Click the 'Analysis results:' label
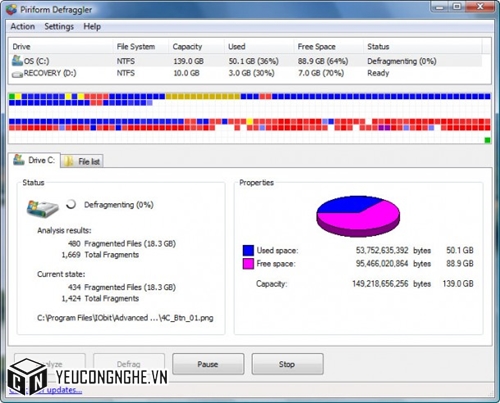500x403 pixels. 64,231
